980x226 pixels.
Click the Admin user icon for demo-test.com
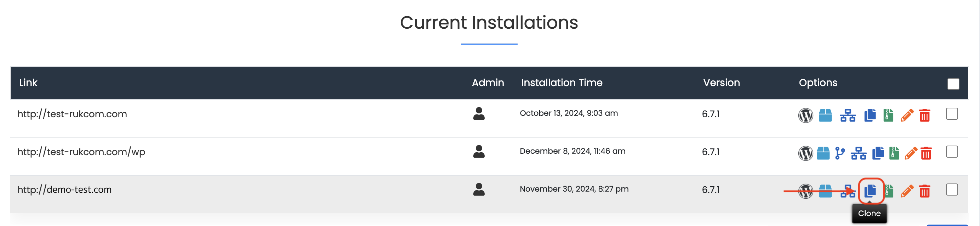point(479,190)
